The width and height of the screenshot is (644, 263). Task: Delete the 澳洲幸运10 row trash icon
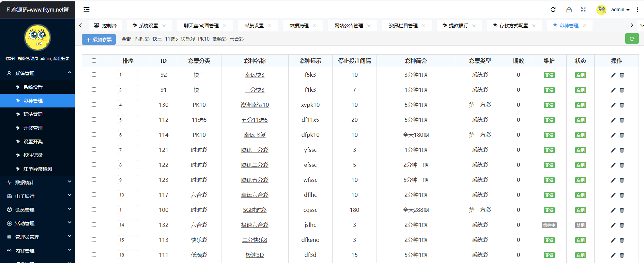[x=622, y=105]
